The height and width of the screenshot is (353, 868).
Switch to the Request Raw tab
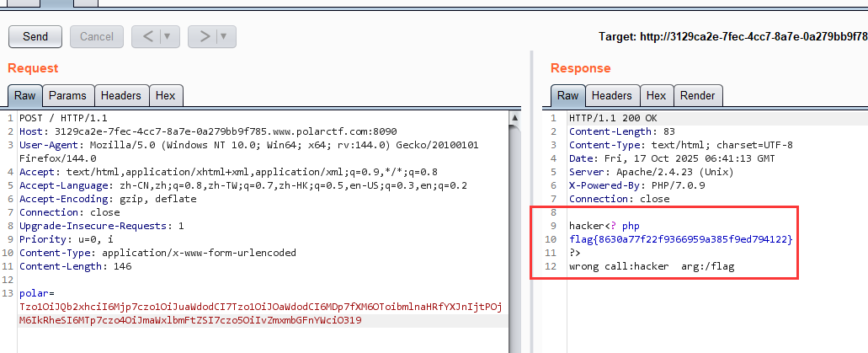coord(25,95)
